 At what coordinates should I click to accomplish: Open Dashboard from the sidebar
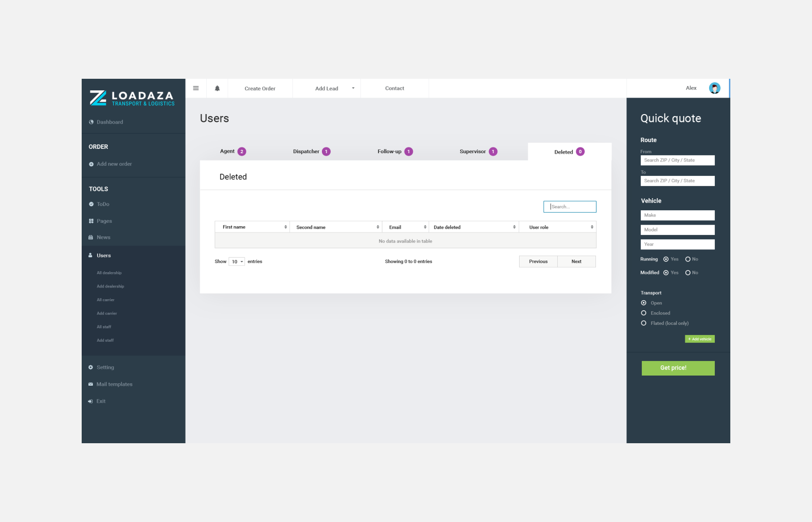point(109,122)
